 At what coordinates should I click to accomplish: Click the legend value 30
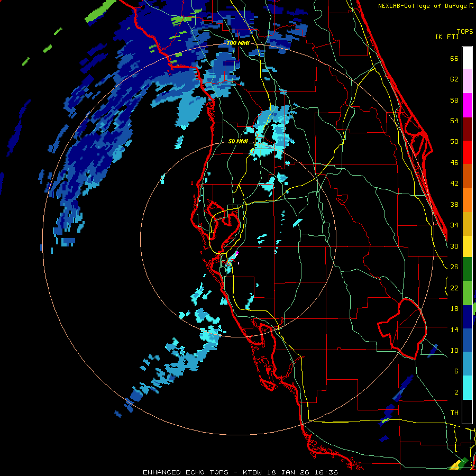[x=454, y=246]
